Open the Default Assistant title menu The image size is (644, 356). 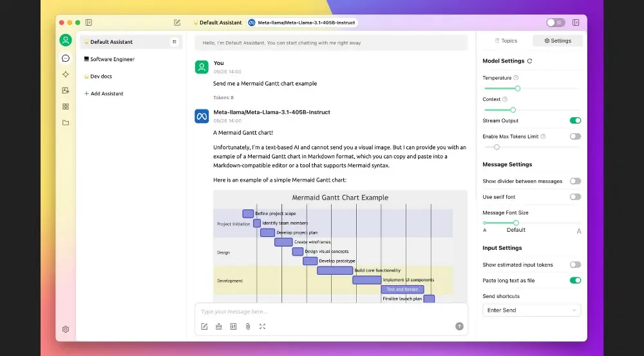click(218, 23)
